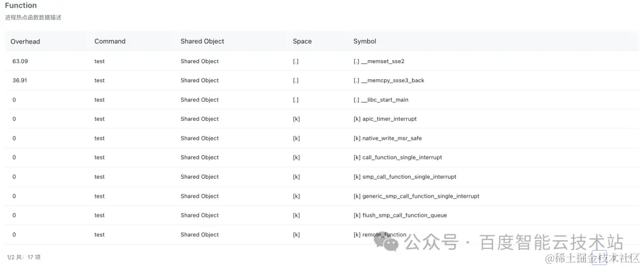Click the 0 overhead in __libc_start_main row
Screen dimensions: 644x268
(14, 99)
